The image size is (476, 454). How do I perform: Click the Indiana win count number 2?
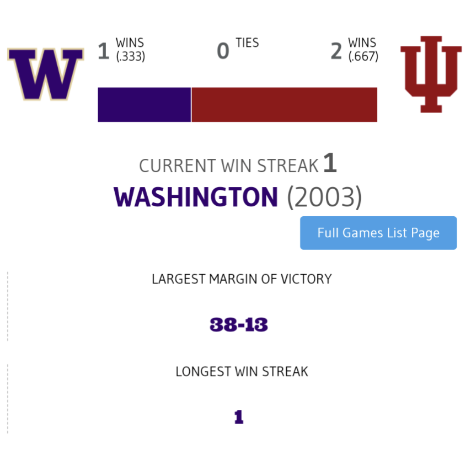point(336,51)
